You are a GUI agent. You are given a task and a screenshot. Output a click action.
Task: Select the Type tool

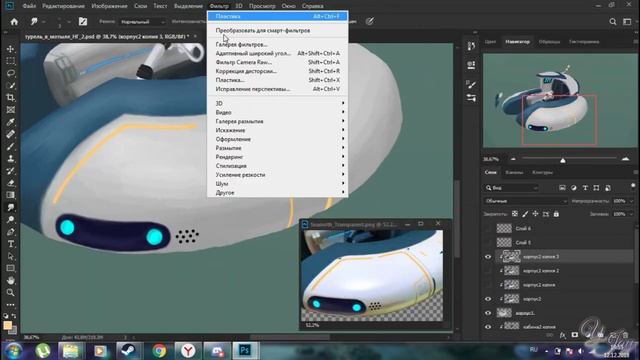(x=11, y=244)
